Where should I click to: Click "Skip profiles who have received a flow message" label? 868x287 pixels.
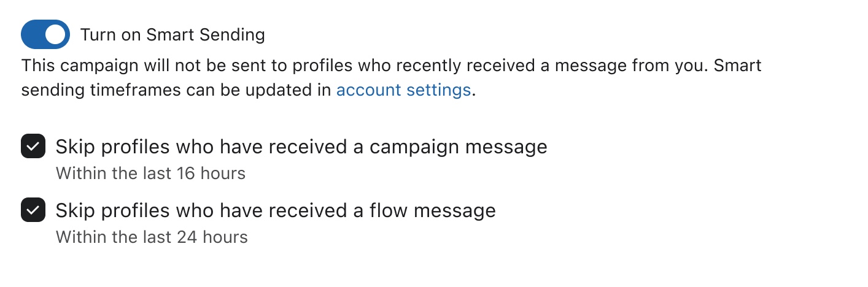(276, 210)
